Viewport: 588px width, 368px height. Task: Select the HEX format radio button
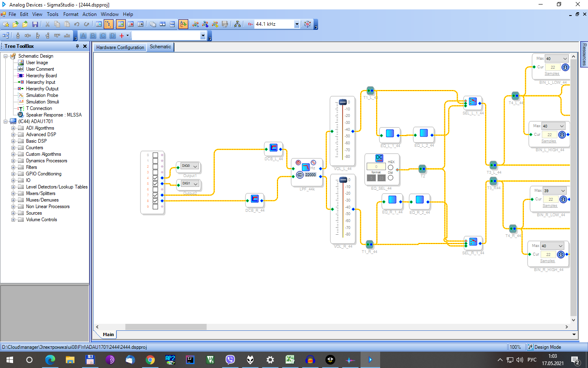[390, 168]
